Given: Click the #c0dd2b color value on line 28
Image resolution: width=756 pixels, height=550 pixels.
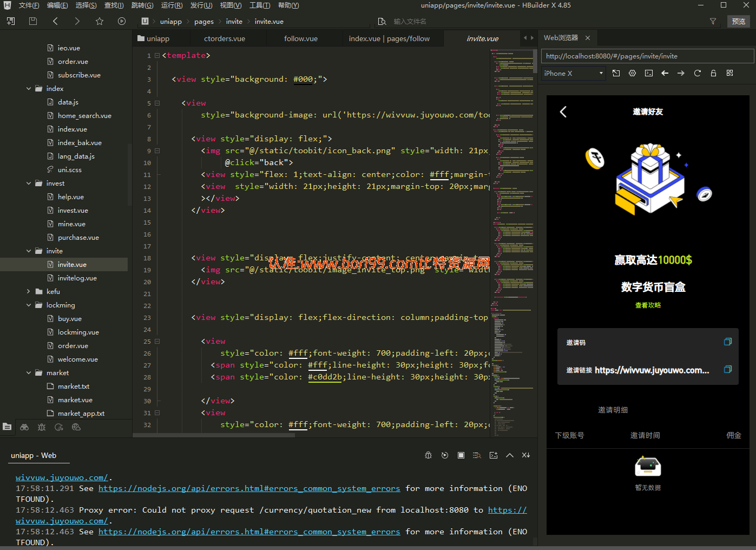Looking at the screenshot, I should coord(325,377).
